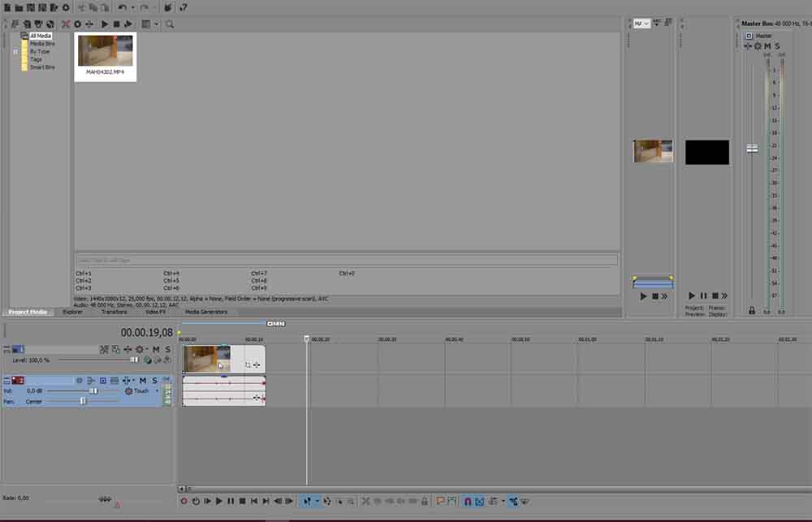Open Event Pan/Crop on video clip
The width and height of the screenshot is (812, 522).
click(248, 365)
